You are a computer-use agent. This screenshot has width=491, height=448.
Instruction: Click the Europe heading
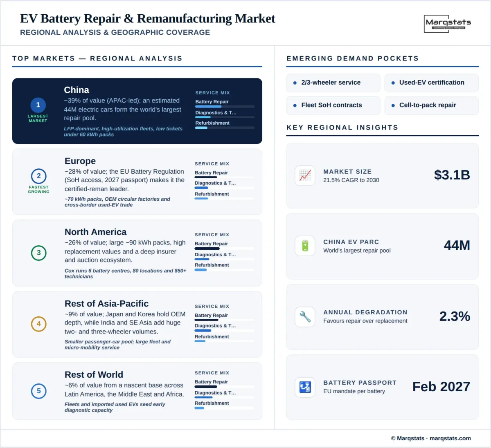pos(80,161)
